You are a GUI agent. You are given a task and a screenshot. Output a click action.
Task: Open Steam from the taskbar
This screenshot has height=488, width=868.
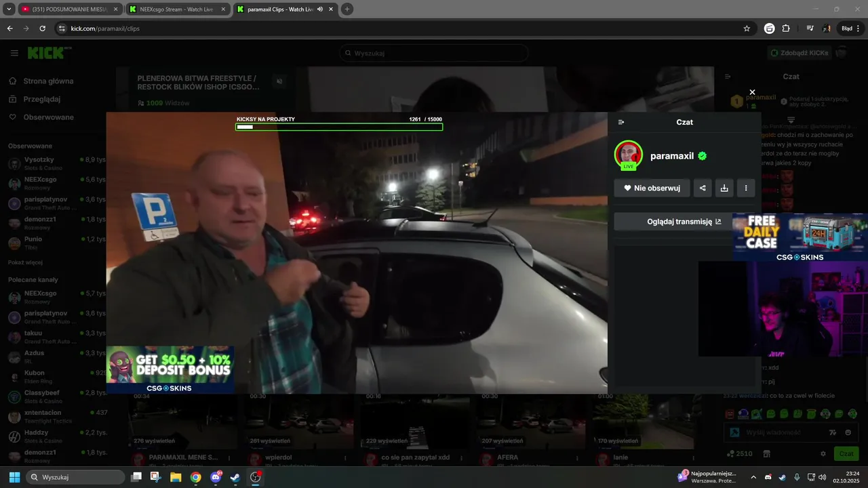(x=235, y=477)
